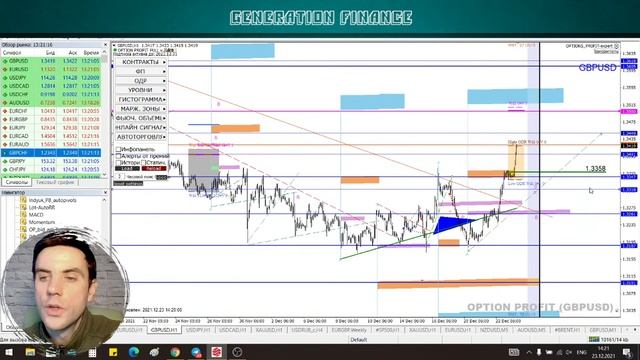The height and width of the screenshot is (360, 640).
Task: Toggle the Алерты от премий checkbox
Action: [x=118, y=156]
